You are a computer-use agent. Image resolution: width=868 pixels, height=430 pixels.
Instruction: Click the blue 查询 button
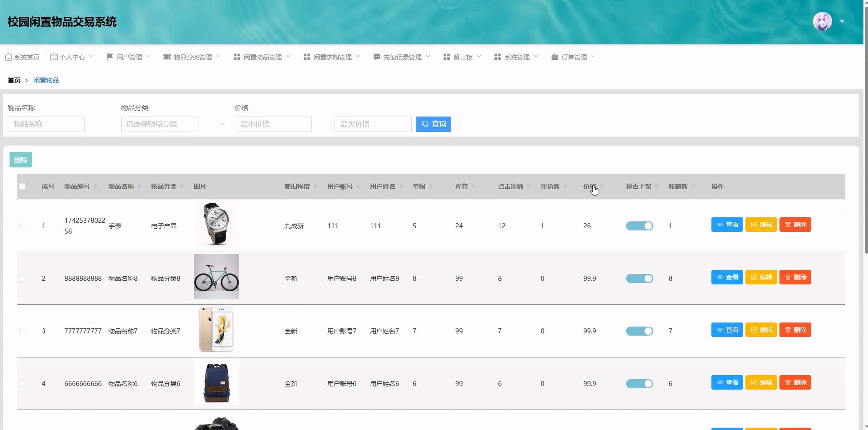[433, 124]
